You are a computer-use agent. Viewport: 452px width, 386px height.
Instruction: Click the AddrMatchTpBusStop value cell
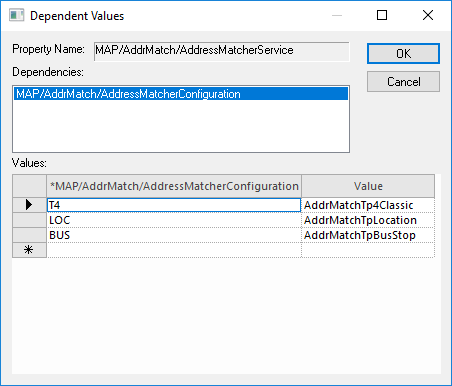(x=368, y=235)
